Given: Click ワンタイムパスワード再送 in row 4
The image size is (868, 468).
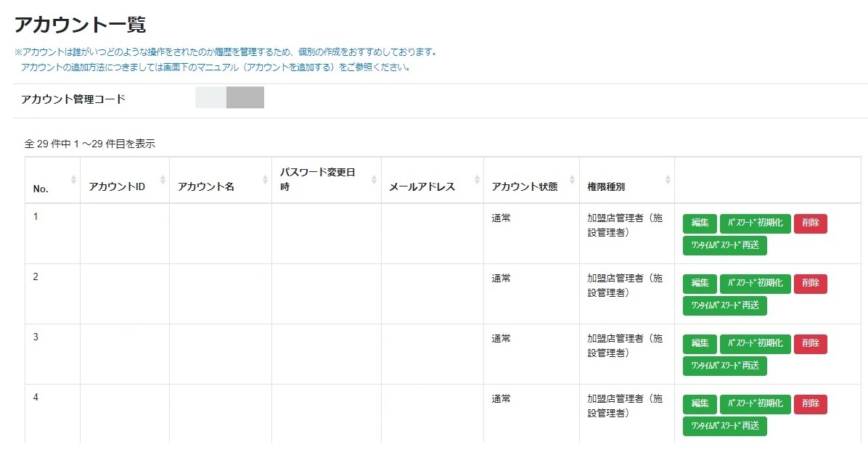Looking at the screenshot, I should pyautogui.click(x=724, y=427).
